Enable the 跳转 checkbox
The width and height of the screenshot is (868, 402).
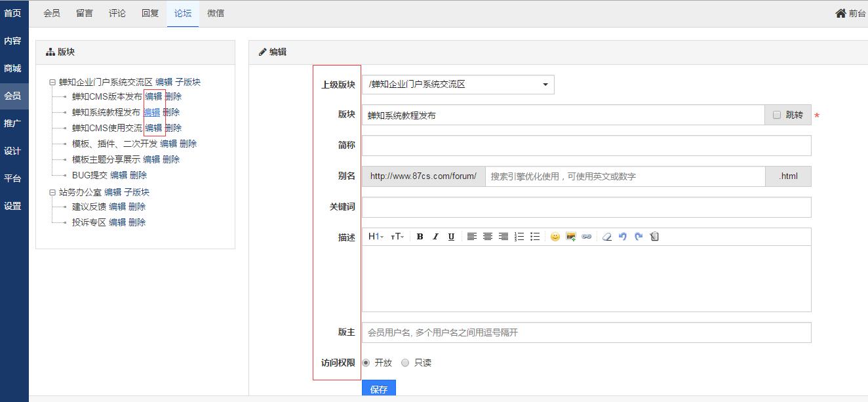[x=777, y=115]
